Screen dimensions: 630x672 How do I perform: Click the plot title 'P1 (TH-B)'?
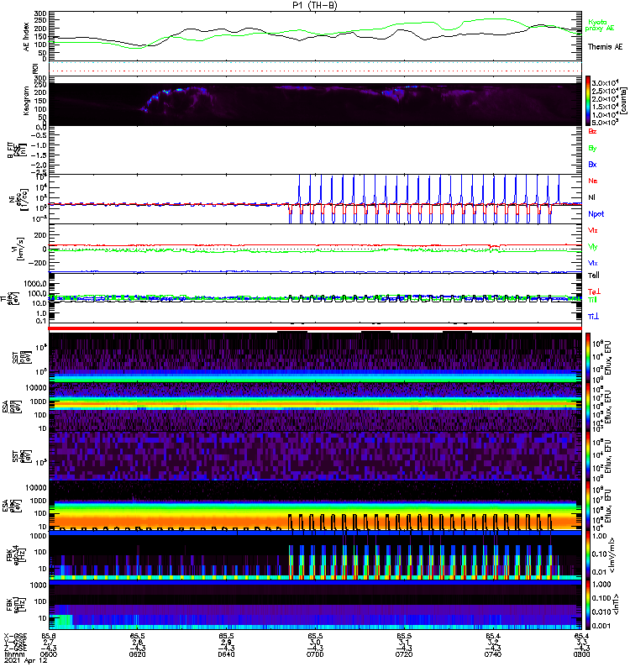point(314,5)
